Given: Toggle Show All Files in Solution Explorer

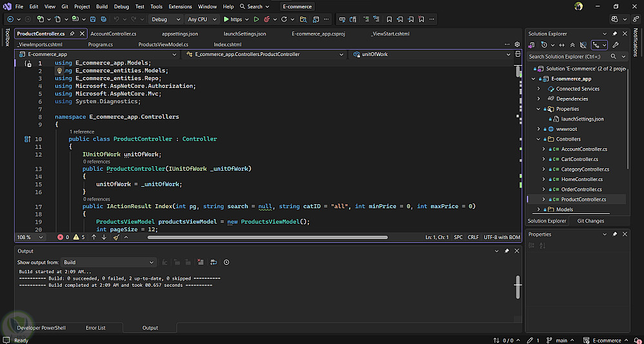Looking at the screenshot, I should click(x=583, y=45).
